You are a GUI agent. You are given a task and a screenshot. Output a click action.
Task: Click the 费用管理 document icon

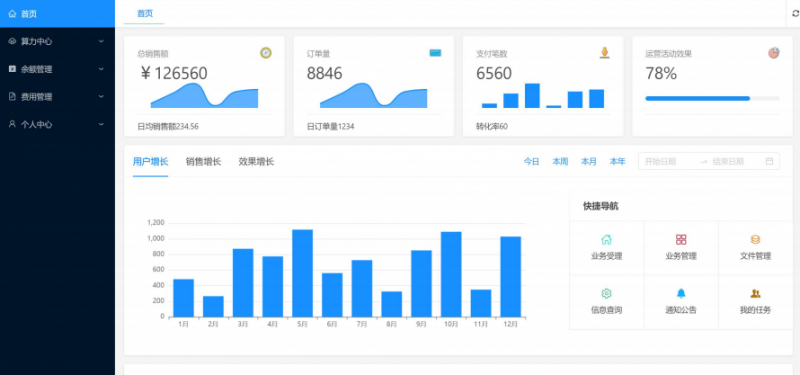pos(12,96)
